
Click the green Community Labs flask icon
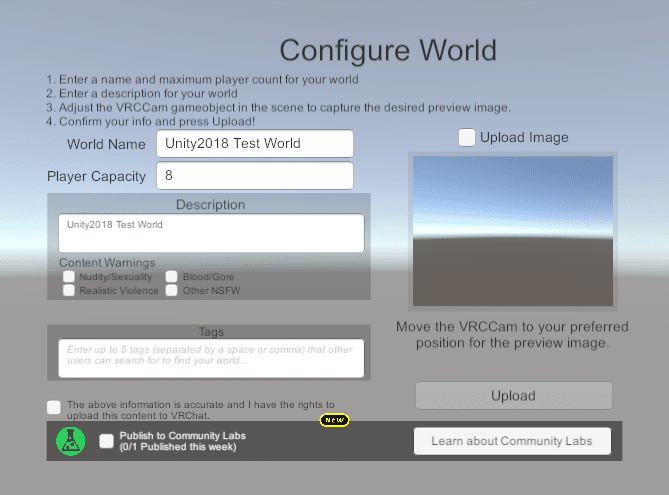point(71,441)
